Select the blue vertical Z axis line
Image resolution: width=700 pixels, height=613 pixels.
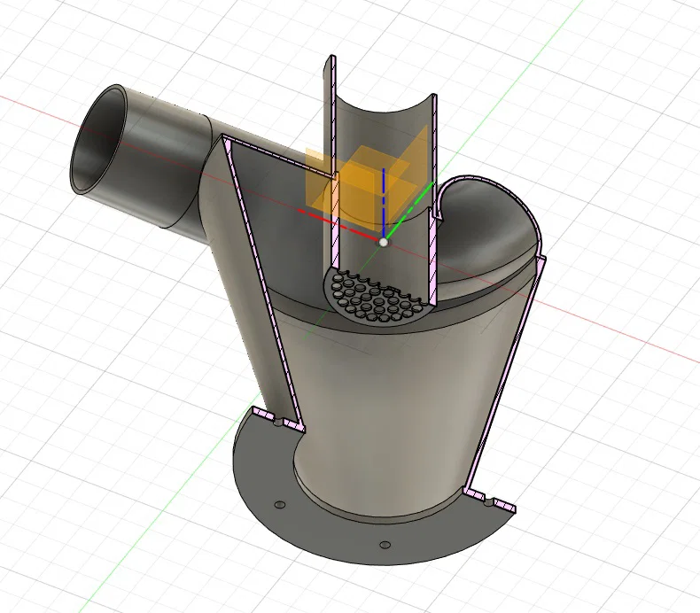[384, 203]
